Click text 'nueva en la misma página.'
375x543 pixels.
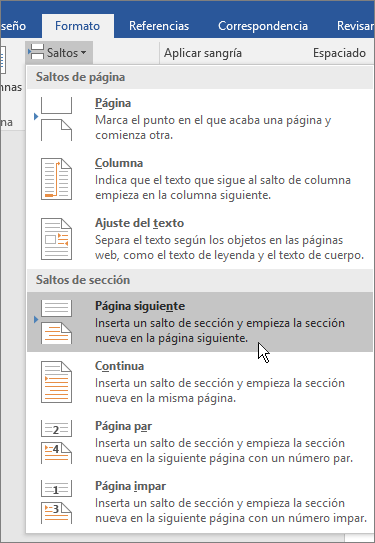(x=166, y=398)
